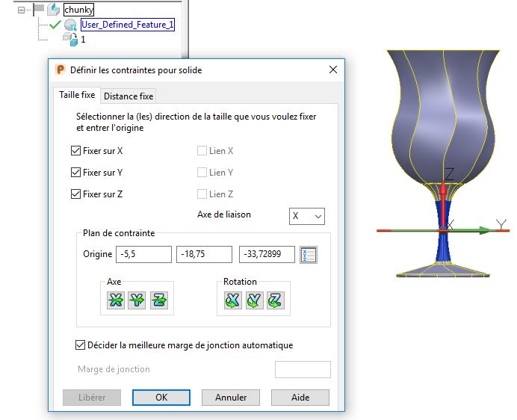Switch to the Distance fixe tab
The width and height of the screenshot is (517, 420).
(x=129, y=96)
